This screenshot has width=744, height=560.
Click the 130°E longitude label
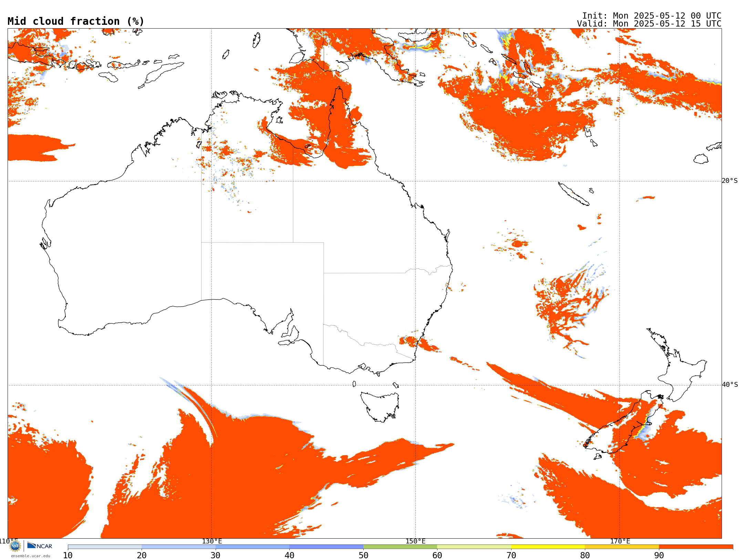[212, 541]
